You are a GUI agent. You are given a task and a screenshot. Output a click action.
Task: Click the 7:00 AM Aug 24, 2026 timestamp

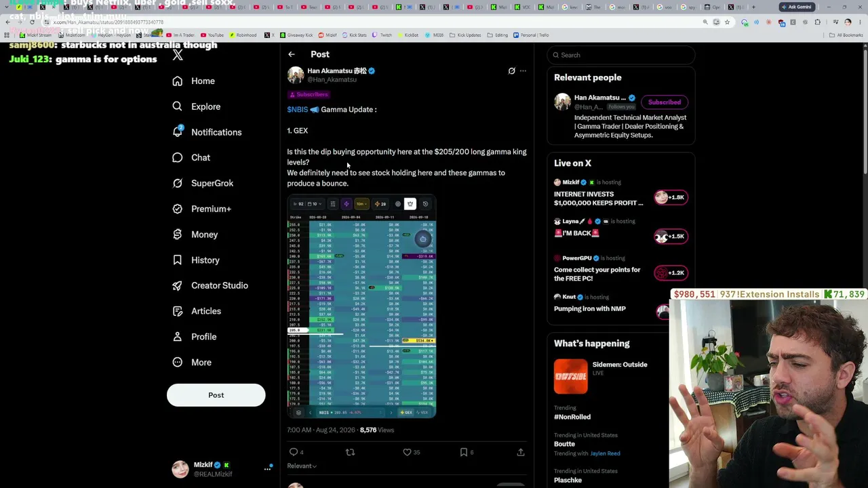321,430
